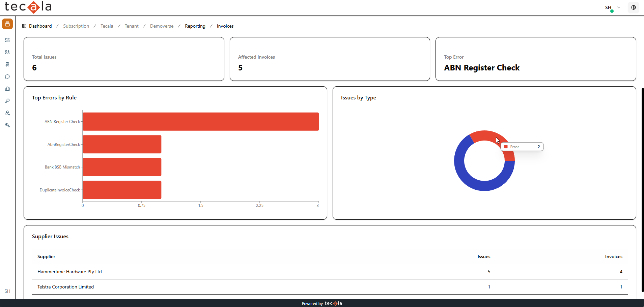
Task: Expand the SH user menu chevron
Action: click(619, 7)
